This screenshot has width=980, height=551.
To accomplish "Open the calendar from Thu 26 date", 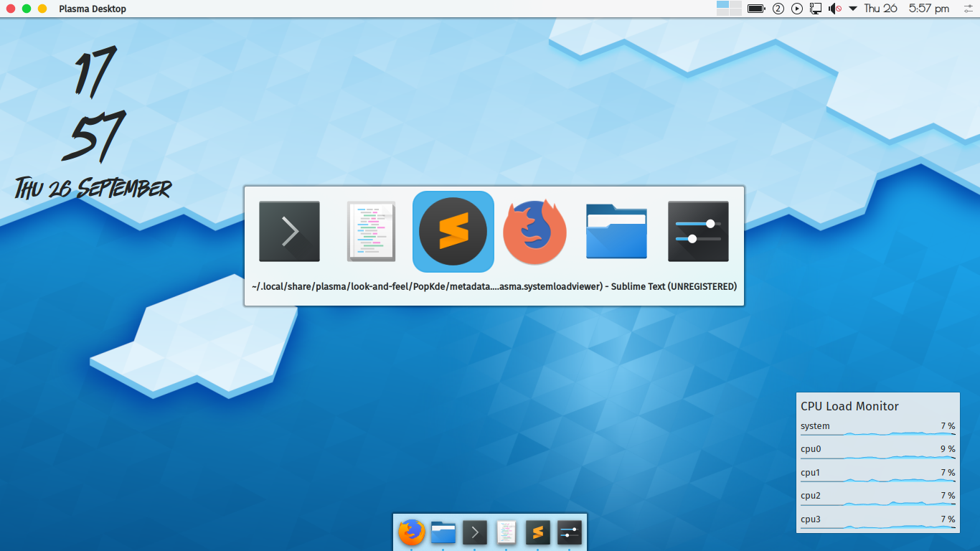I will coord(881,9).
